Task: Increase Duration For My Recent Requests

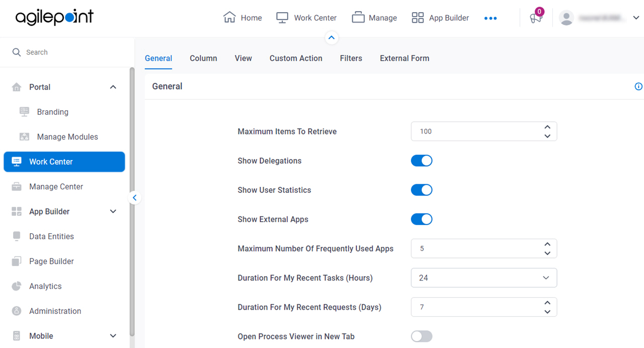Action: pyautogui.click(x=547, y=302)
